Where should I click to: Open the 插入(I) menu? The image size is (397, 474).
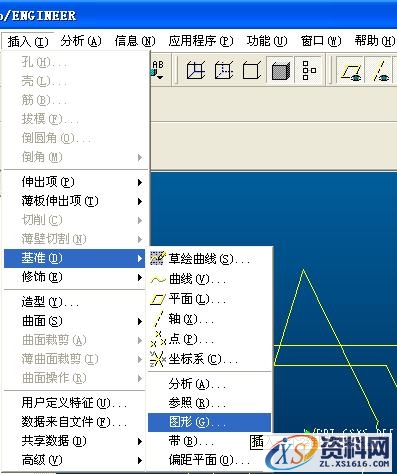28,42
